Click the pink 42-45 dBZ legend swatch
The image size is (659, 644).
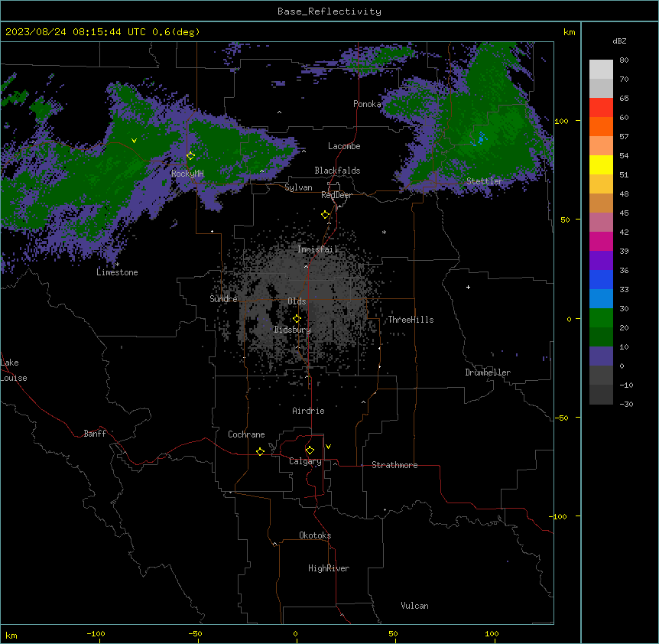(601, 223)
